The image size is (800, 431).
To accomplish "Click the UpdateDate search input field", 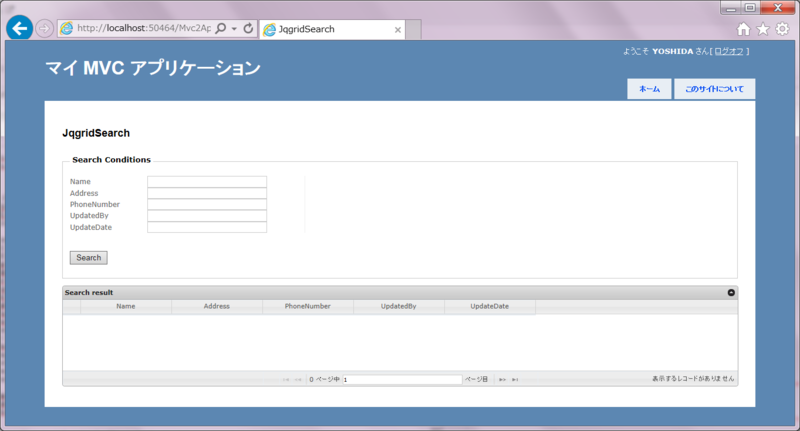I will pos(207,227).
